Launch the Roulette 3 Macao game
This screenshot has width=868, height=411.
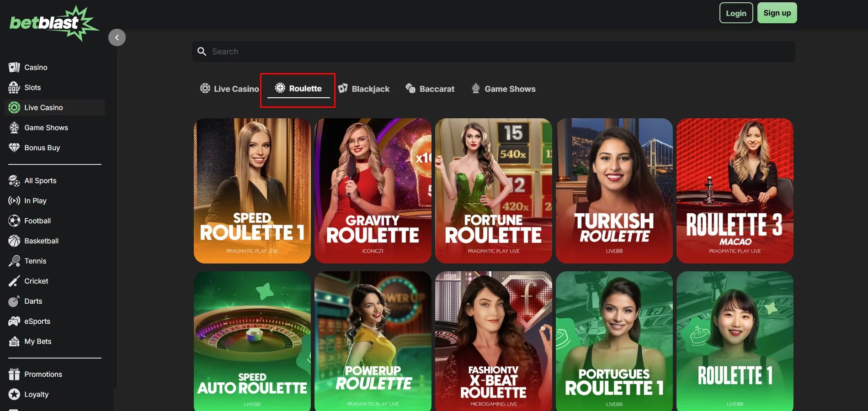click(x=735, y=191)
